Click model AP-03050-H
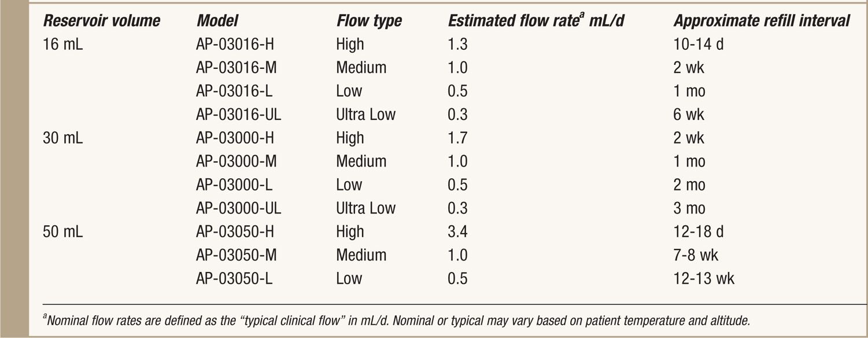 [x=236, y=232]
